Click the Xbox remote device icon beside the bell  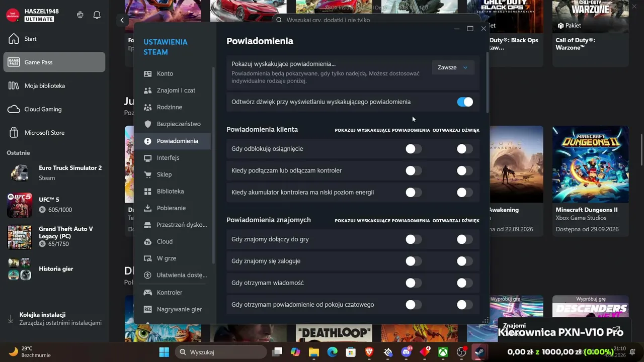click(80, 15)
